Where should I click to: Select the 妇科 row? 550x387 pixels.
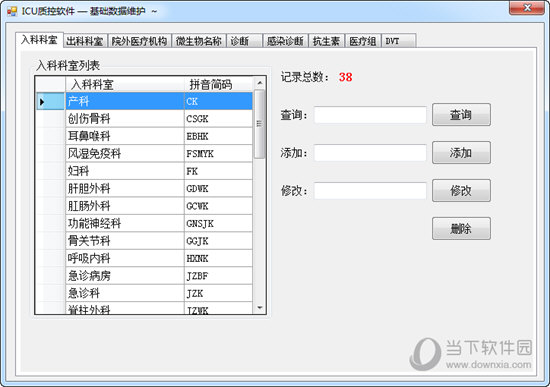pyautogui.click(x=144, y=171)
